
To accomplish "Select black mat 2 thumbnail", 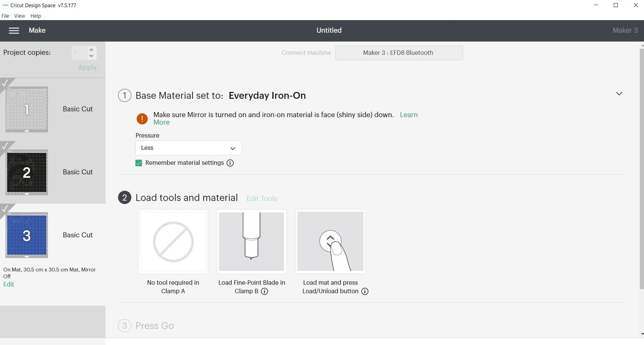I will (x=27, y=172).
